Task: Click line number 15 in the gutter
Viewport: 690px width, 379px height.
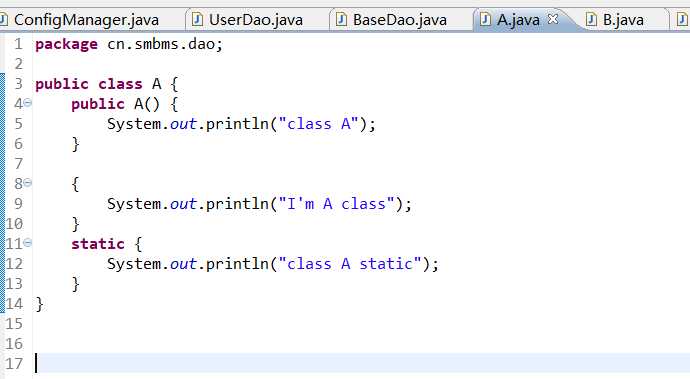Action: 14,324
